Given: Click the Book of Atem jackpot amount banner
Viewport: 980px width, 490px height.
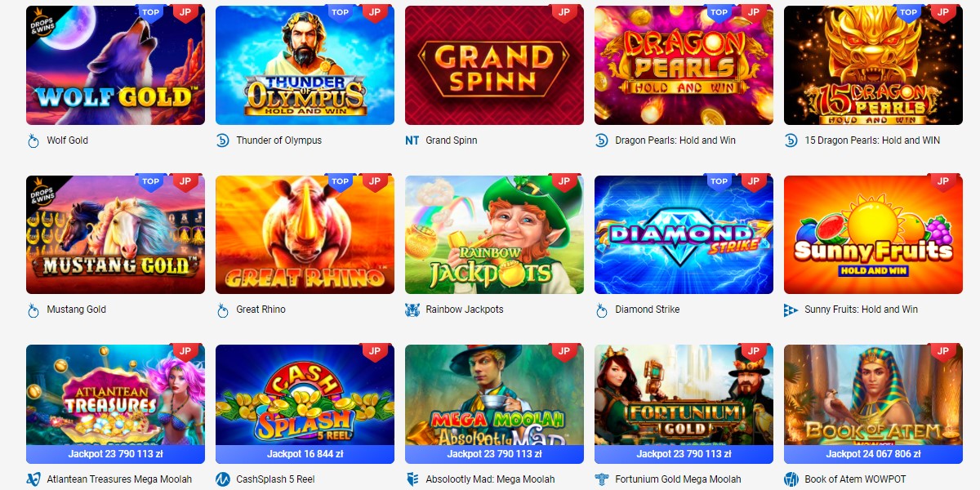Looking at the screenshot, I should [x=873, y=454].
